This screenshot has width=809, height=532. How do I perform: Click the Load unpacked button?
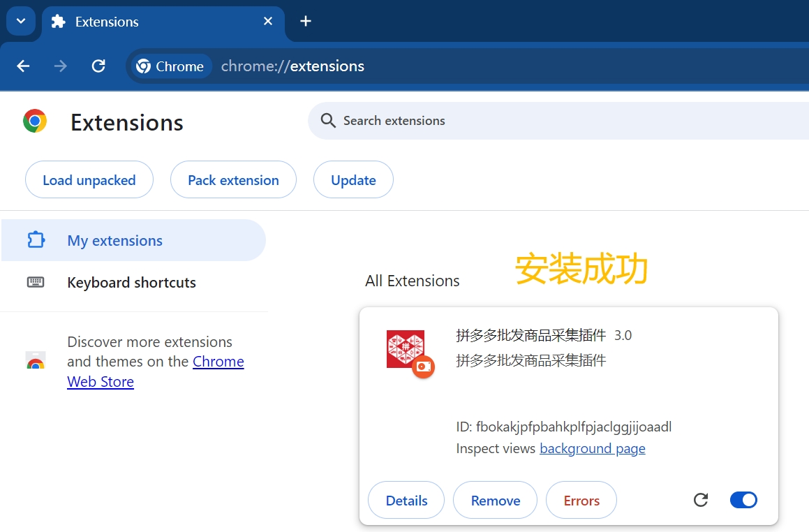(89, 179)
